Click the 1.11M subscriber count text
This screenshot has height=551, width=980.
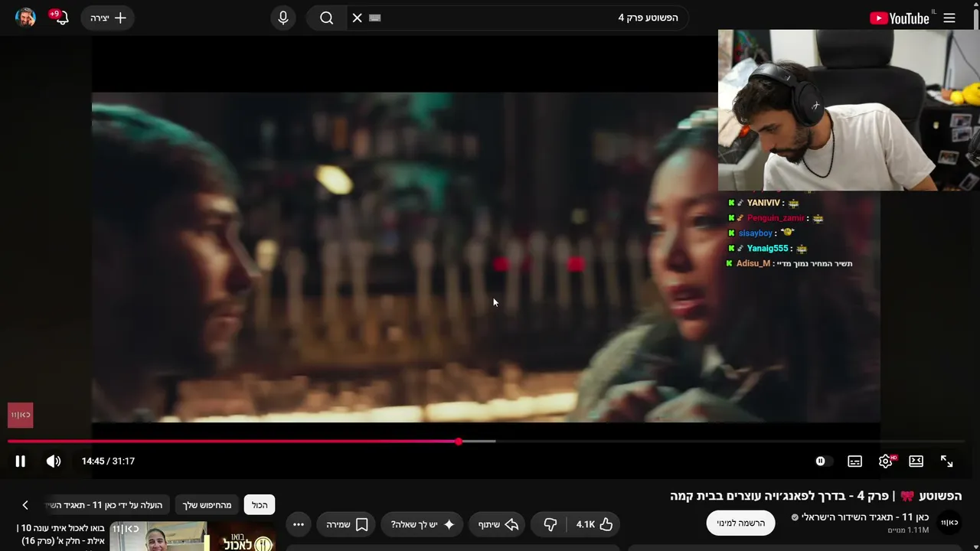pyautogui.click(x=908, y=530)
